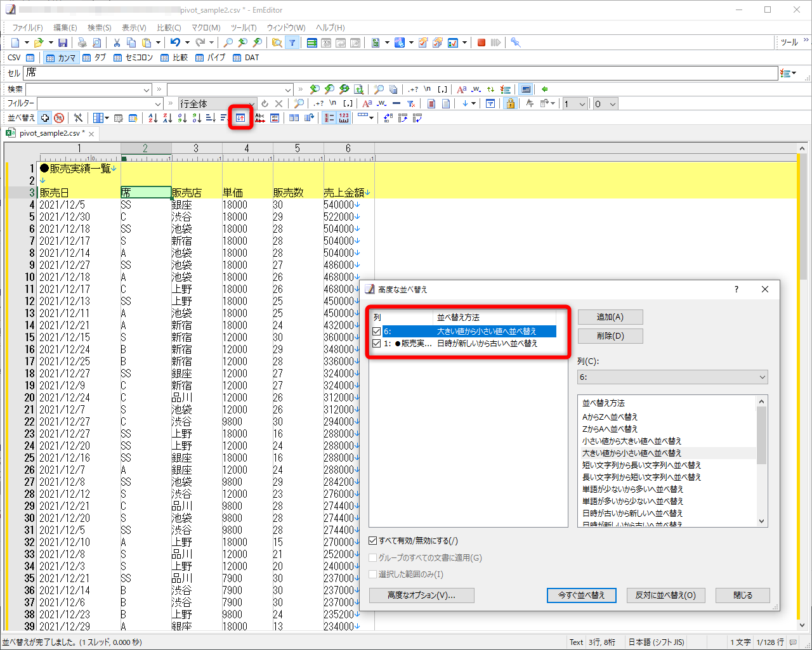This screenshot has width=812, height=650.
Task: Click the padlock icon in filter toolbar
Action: coord(510,103)
